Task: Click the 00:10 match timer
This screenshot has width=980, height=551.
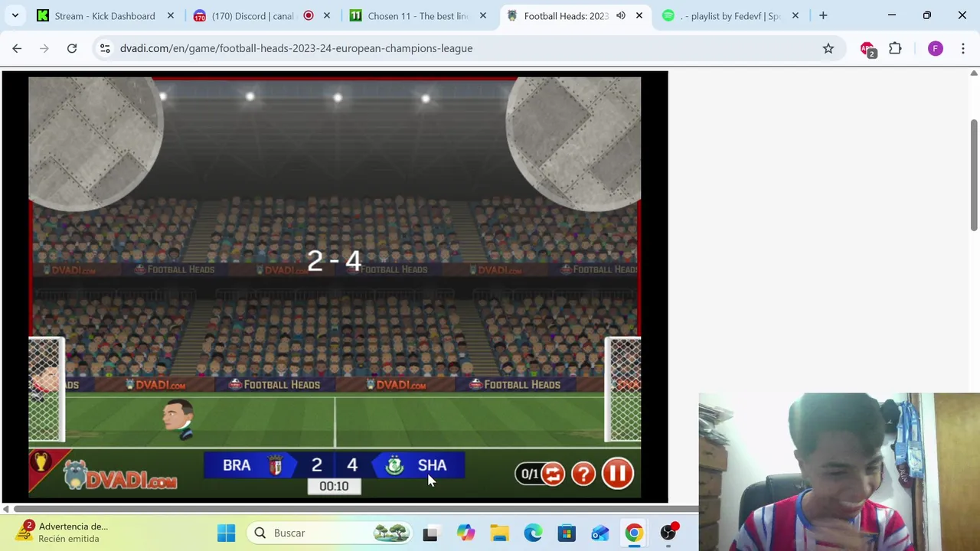Action: click(334, 486)
